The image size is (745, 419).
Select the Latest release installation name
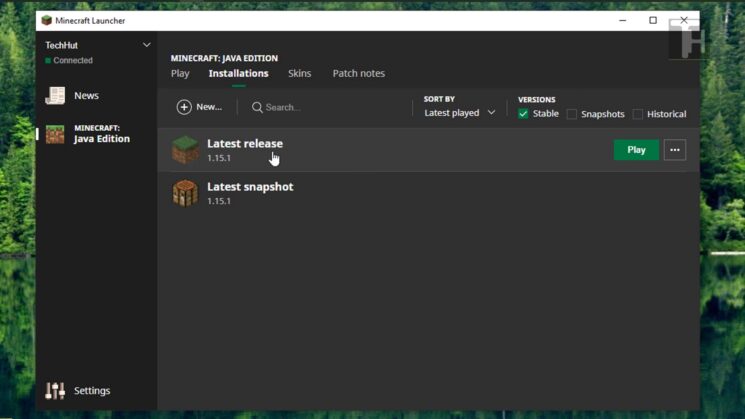point(245,143)
